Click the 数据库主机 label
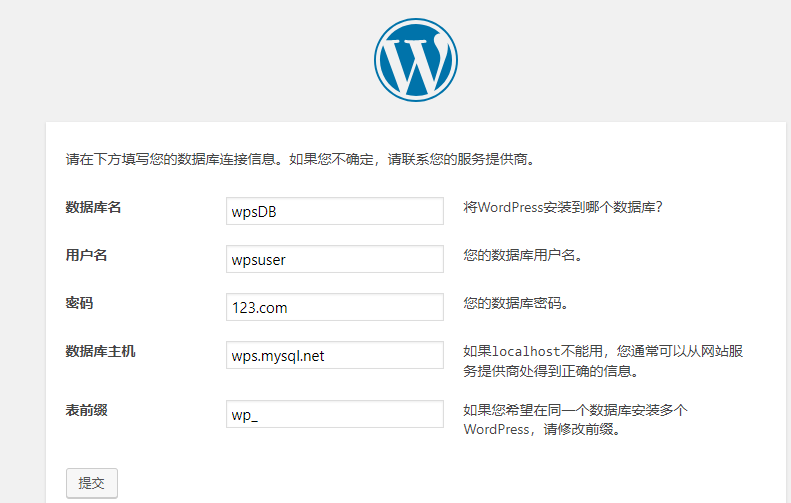Viewport: 791px width, 503px height. 100,351
